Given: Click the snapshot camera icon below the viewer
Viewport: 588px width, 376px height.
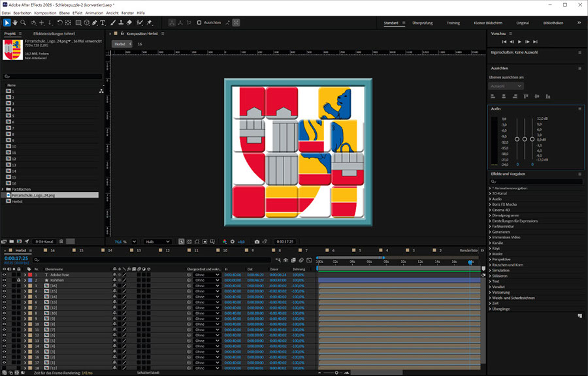Looking at the screenshot, I should (x=257, y=242).
